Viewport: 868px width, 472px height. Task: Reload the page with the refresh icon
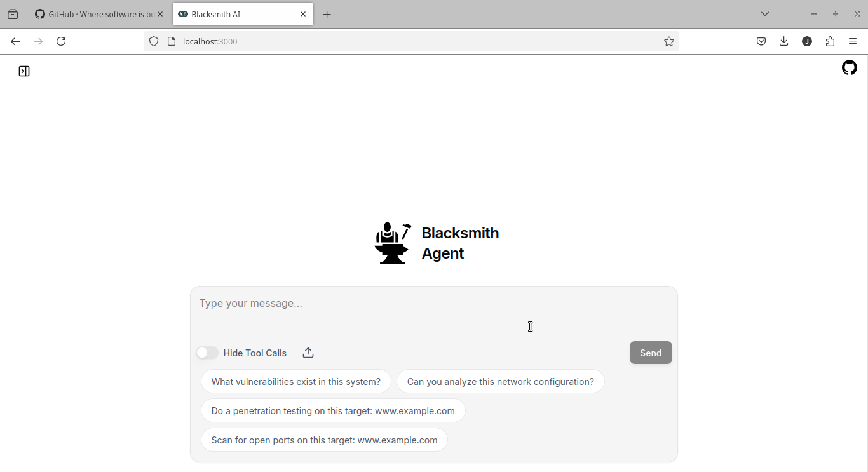point(61,41)
